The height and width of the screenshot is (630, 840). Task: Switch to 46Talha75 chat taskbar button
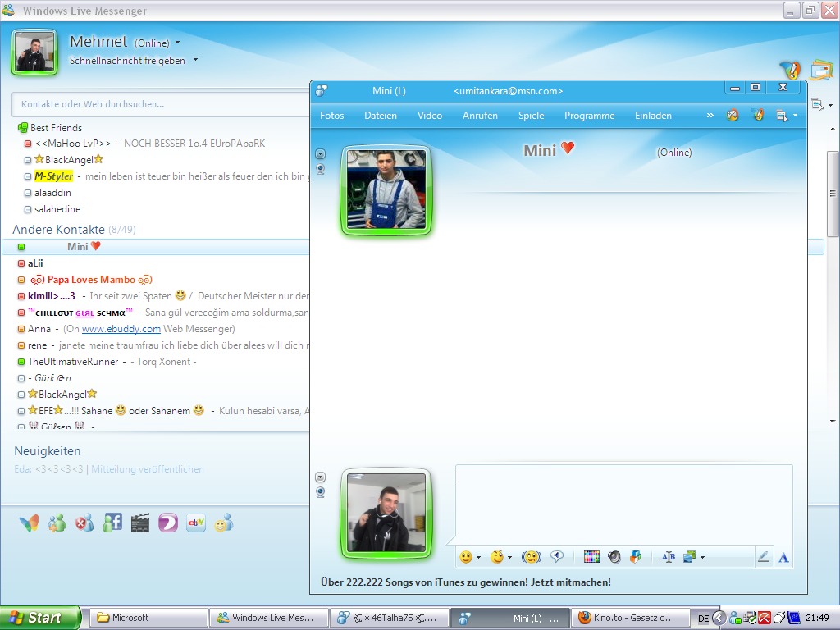[390, 618]
